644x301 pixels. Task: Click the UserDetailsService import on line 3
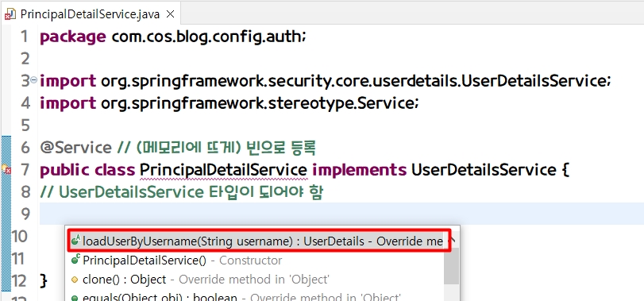[x=326, y=81]
